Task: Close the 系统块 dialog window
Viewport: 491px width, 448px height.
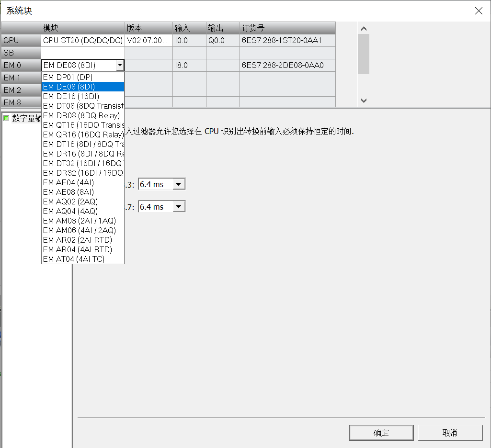Action: [478, 11]
